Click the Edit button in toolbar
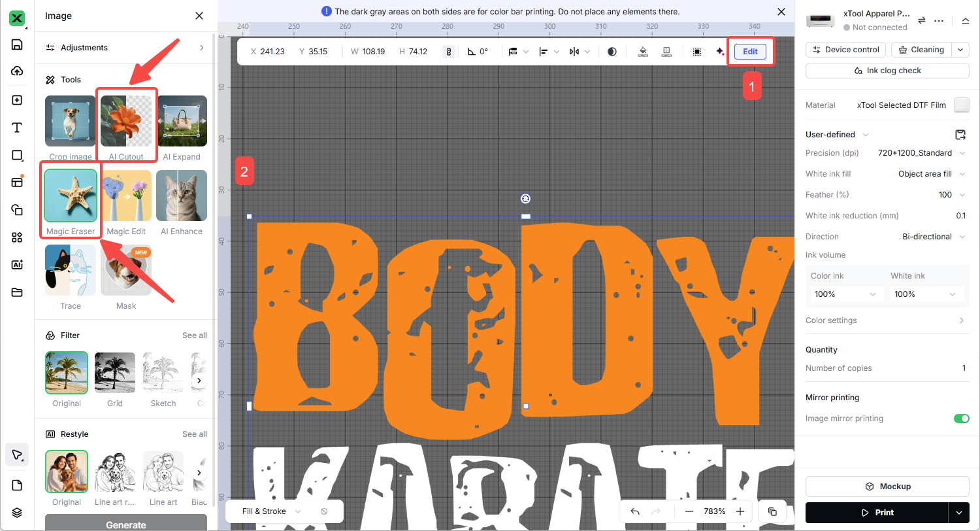980x531 pixels. click(750, 52)
